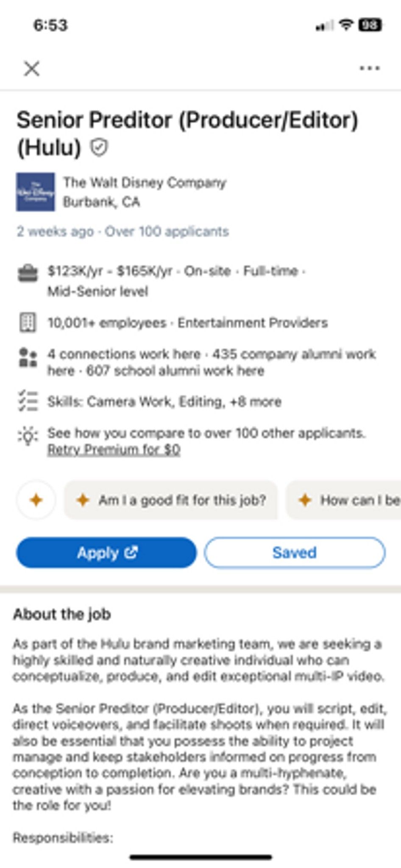Select 'Am I a good fit for this job?'
The width and height of the screenshot is (401, 868).
pos(171,500)
